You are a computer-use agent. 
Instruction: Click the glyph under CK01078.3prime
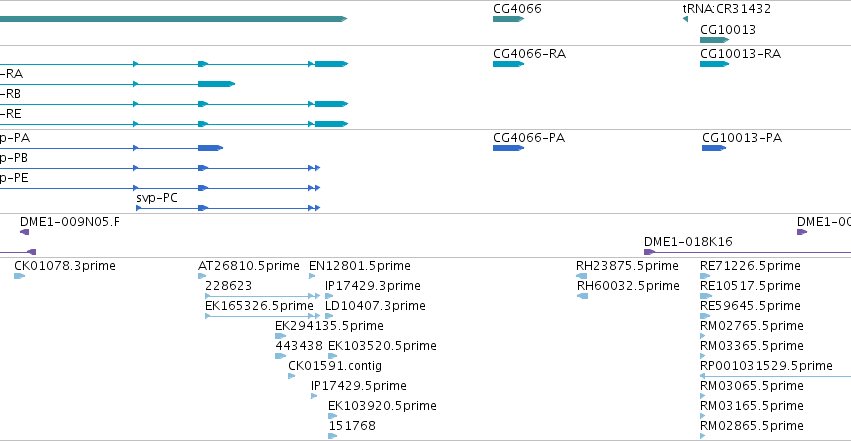point(20,276)
